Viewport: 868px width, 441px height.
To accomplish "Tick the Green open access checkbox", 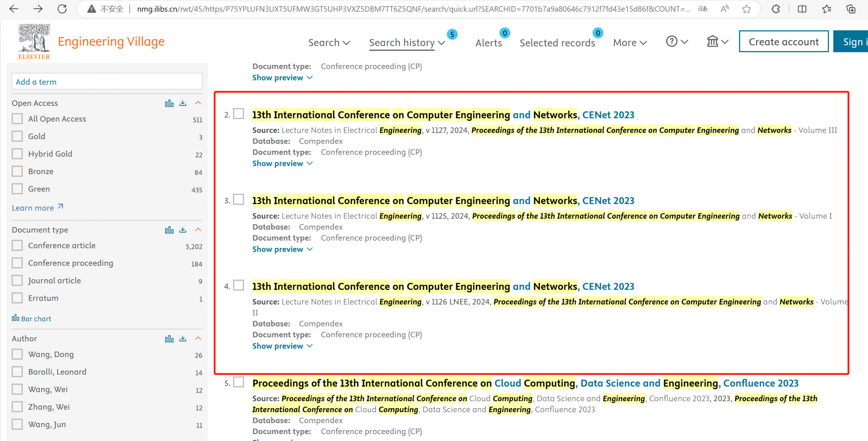I will pos(17,189).
